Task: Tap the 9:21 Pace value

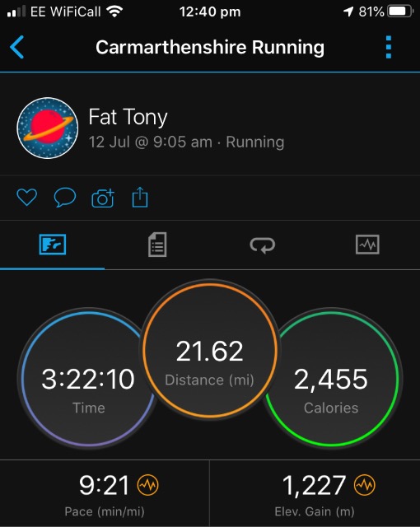Action: pyautogui.click(x=104, y=485)
